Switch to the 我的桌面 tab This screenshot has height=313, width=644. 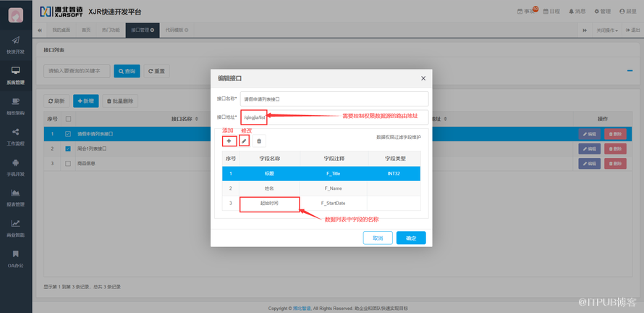click(x=61, y=30)
